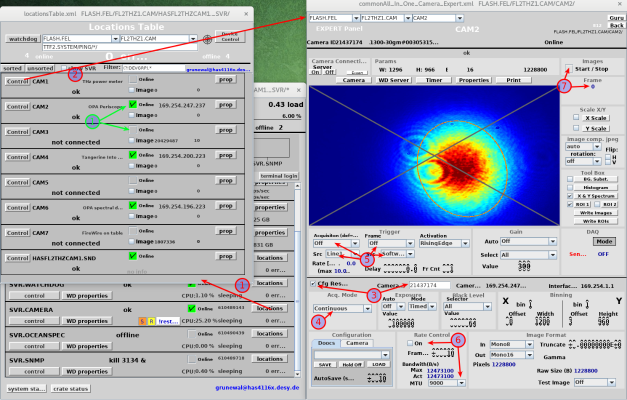This screenshot has height=400, width=627.
Task: Toggle CAM2 Online green checkmark indicator
Action: click(133, 103)
